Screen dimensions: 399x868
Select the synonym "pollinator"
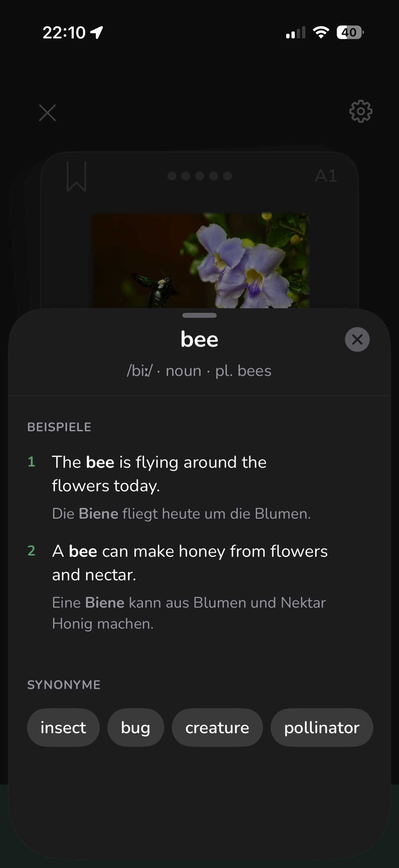click(x=322, y=728)
